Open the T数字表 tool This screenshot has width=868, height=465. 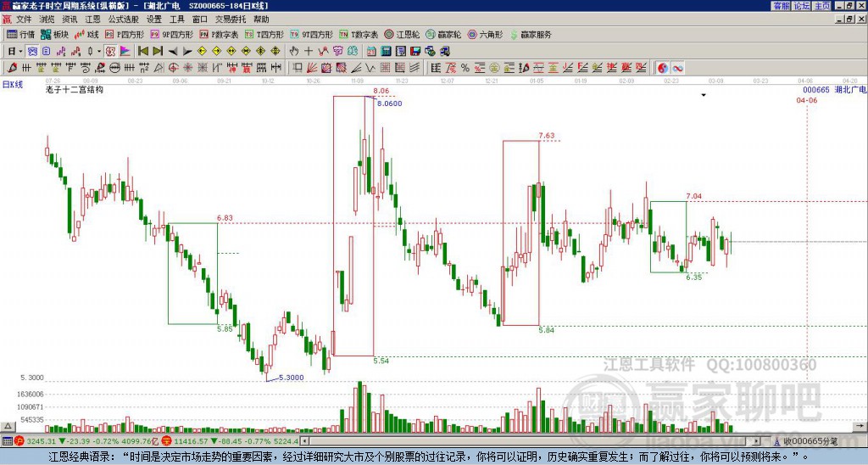pos(359,34)
